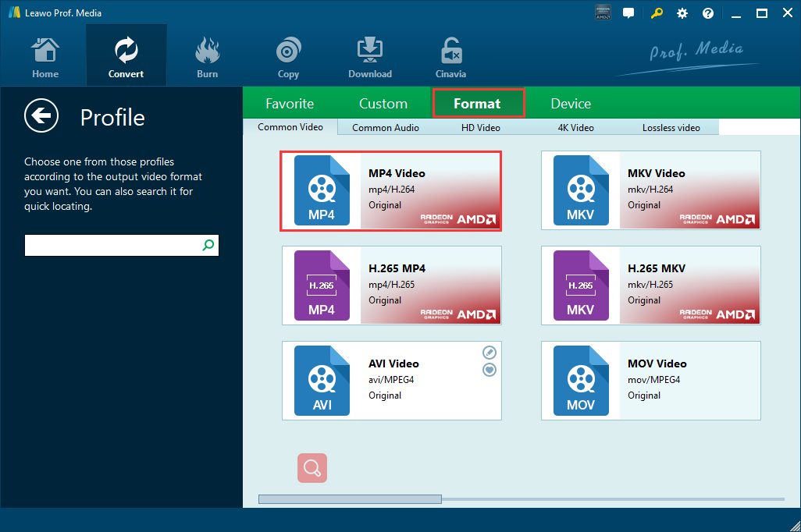Open the settings gear in title bar
Image resolution: width=801 pixels, height=532 pixels.
click(x=682, y=13)
